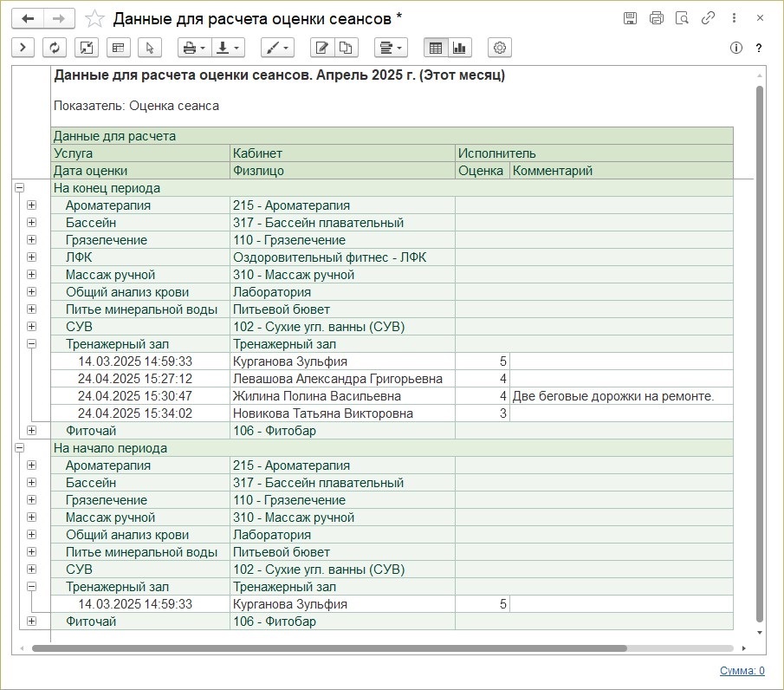Open report settings gear icon
The height and width of the screenshot is (690, 784).
tap(499, 48)
